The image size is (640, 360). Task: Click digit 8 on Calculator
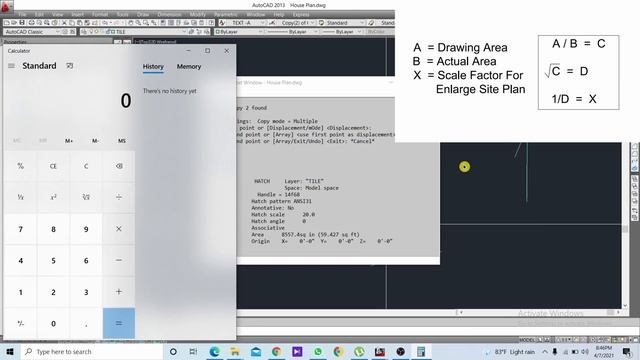(x=53, y=229)
